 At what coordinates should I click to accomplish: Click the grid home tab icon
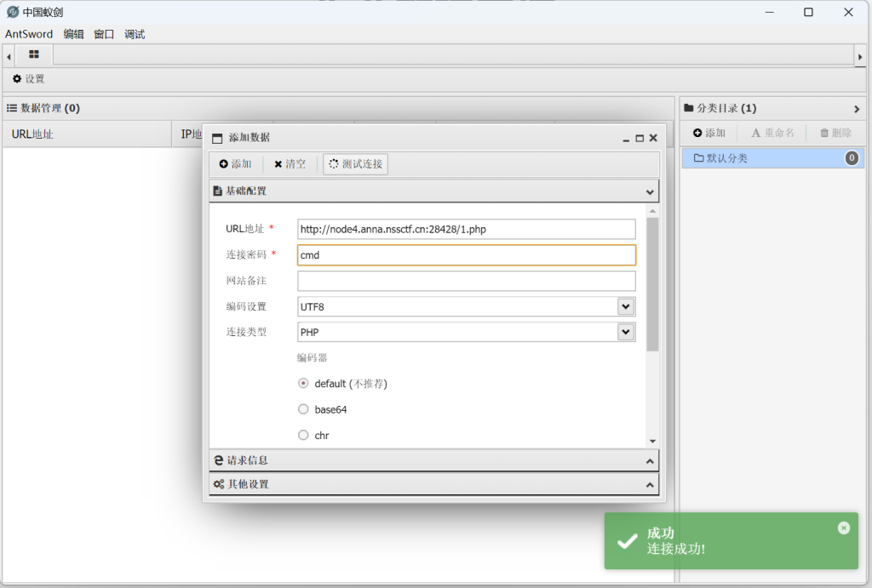click(x=34, y=54)
